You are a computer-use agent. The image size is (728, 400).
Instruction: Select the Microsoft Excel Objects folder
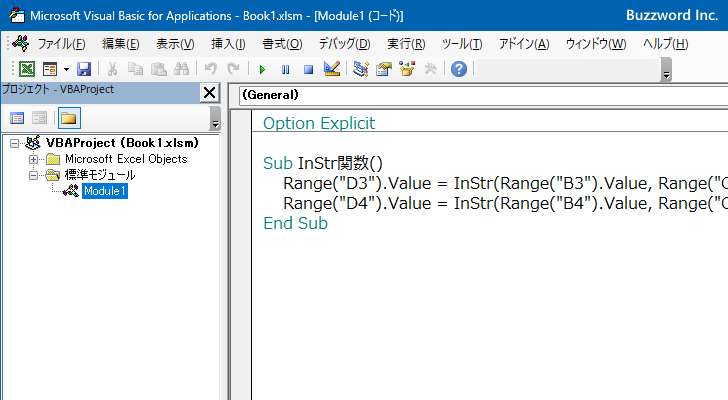point(126,159)
